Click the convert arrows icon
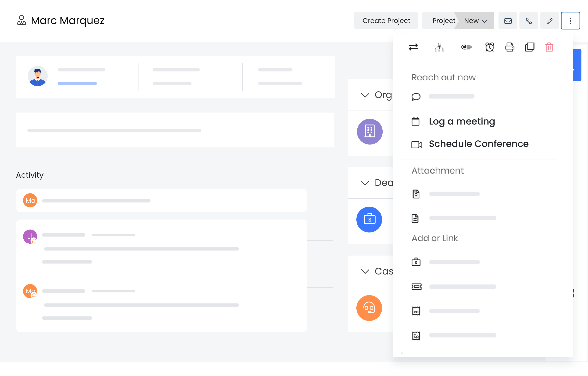This screenshot has height=376, width=588. pos(413,47)
